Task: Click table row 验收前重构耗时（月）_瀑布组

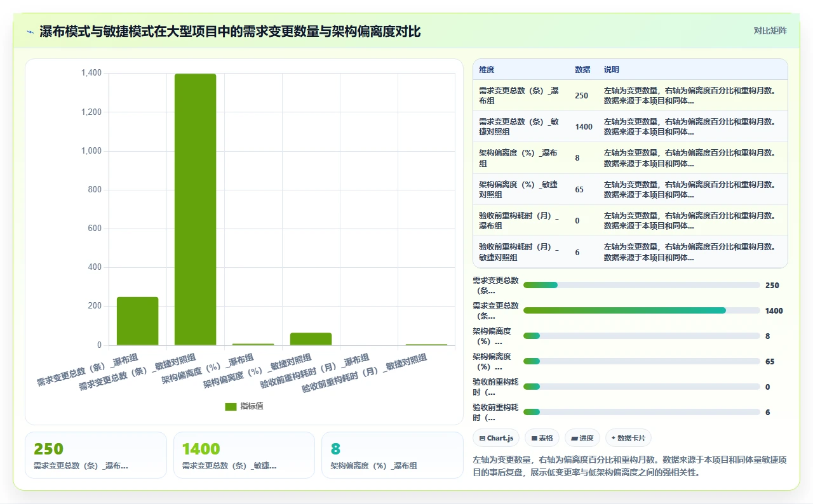Action: (x=630, y=220)
